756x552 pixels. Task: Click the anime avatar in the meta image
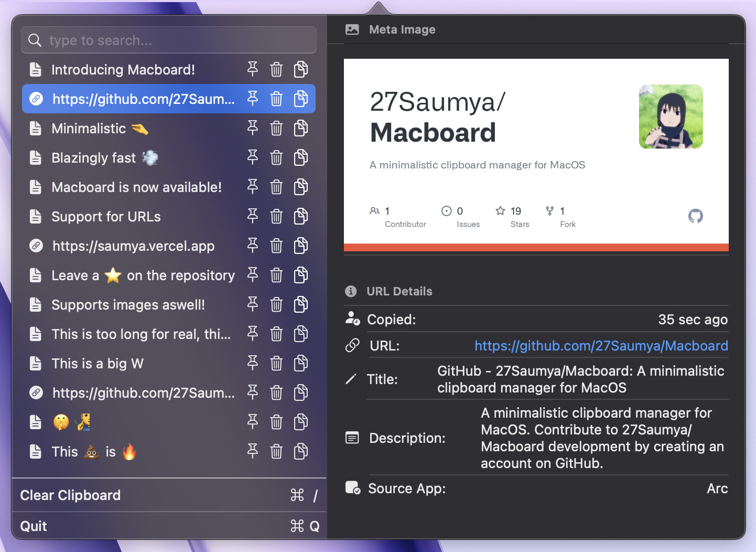click(671, 116)
